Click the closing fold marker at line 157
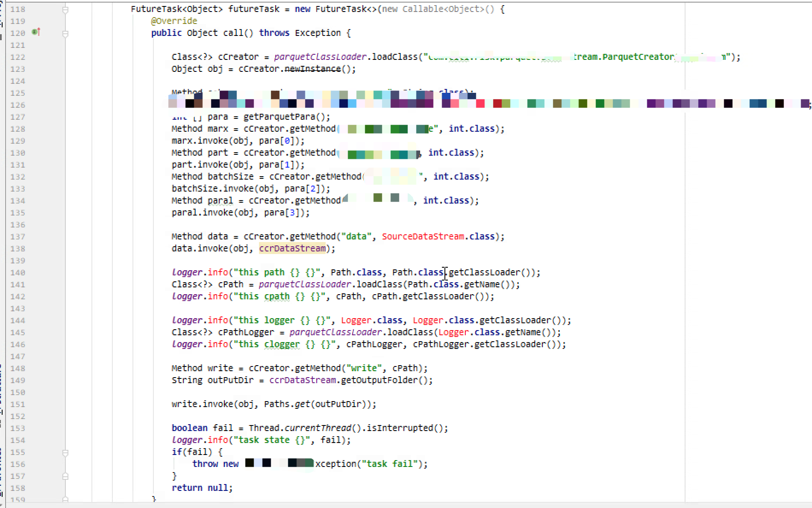This screenshot has width=812, height=508. [65, 476]
